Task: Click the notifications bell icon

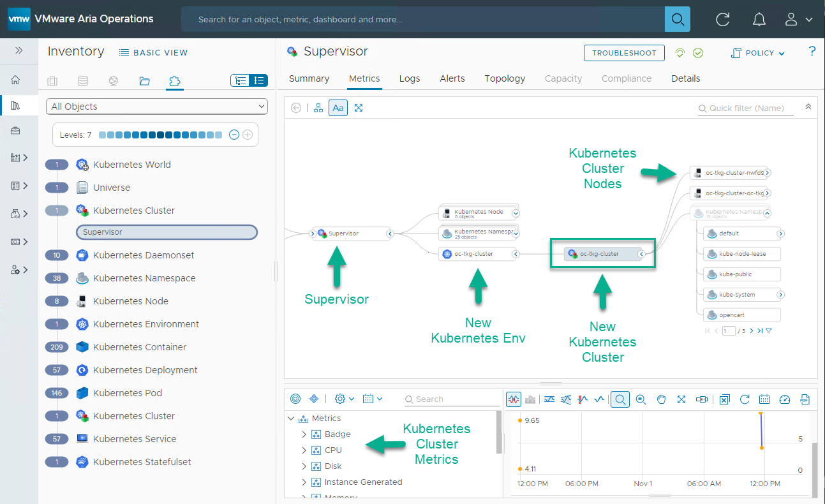Action: 759,19
